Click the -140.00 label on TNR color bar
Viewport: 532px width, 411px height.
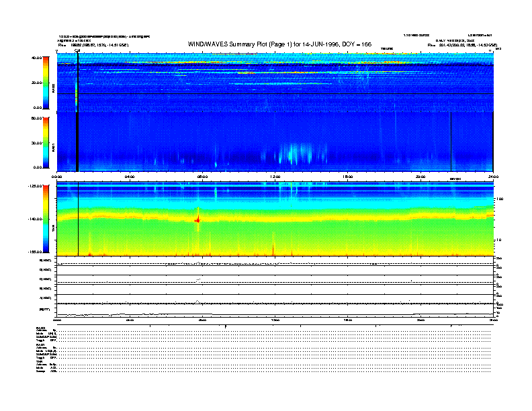(35, 219)
